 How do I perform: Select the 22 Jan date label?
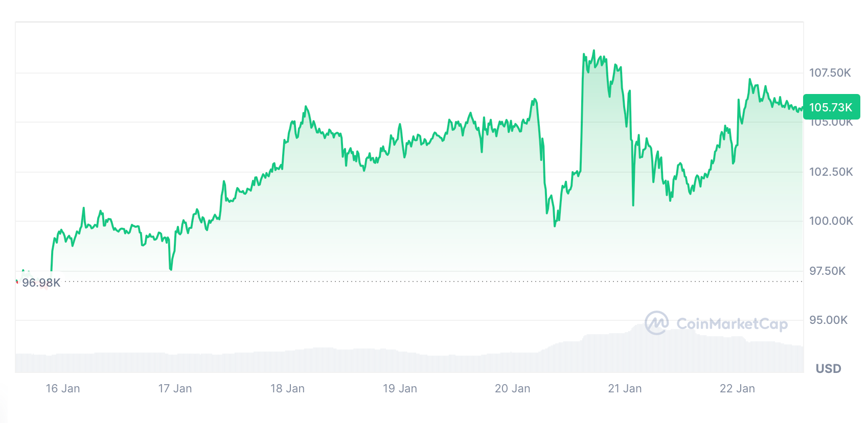pyautogui.click(x=737, y=388)
